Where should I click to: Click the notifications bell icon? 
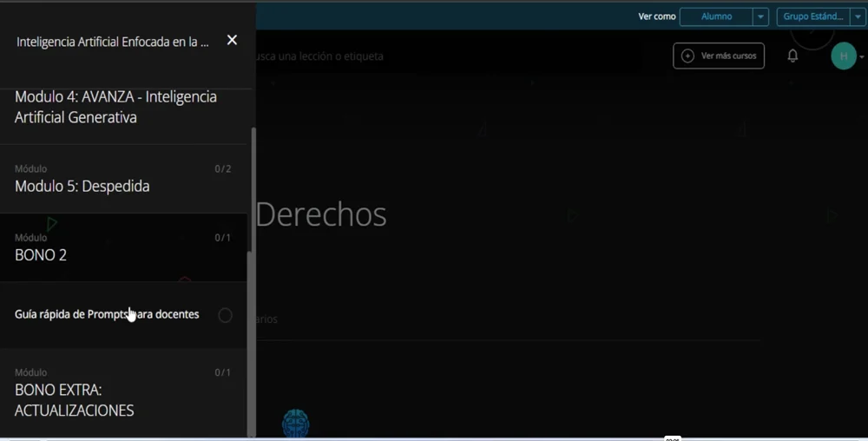pyautogui.click(x=792, y=56)
